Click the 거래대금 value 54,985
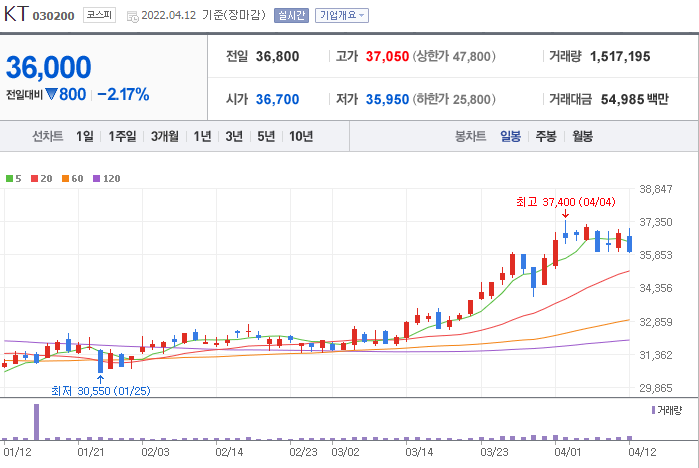Viewport: 699px width, 468px height. pyautogui.click(x=622, y=99)
